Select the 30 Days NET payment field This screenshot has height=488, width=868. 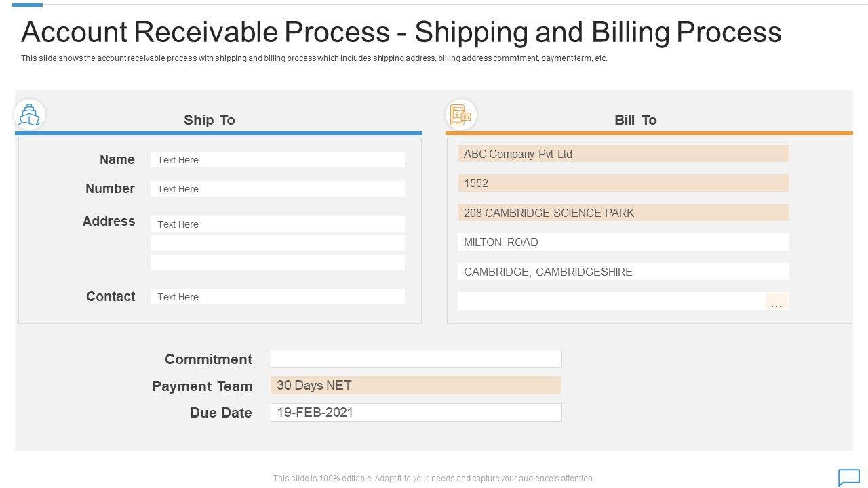416,386
